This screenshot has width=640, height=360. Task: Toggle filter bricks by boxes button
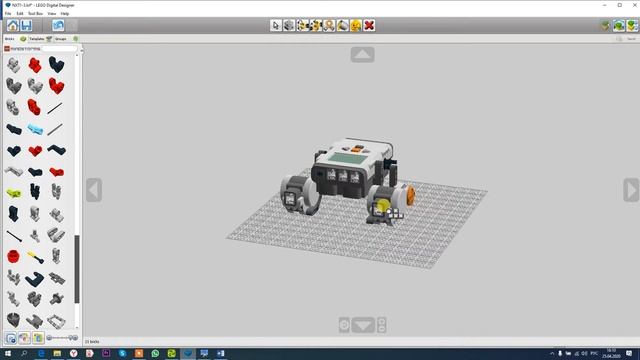tap(11, 338)
